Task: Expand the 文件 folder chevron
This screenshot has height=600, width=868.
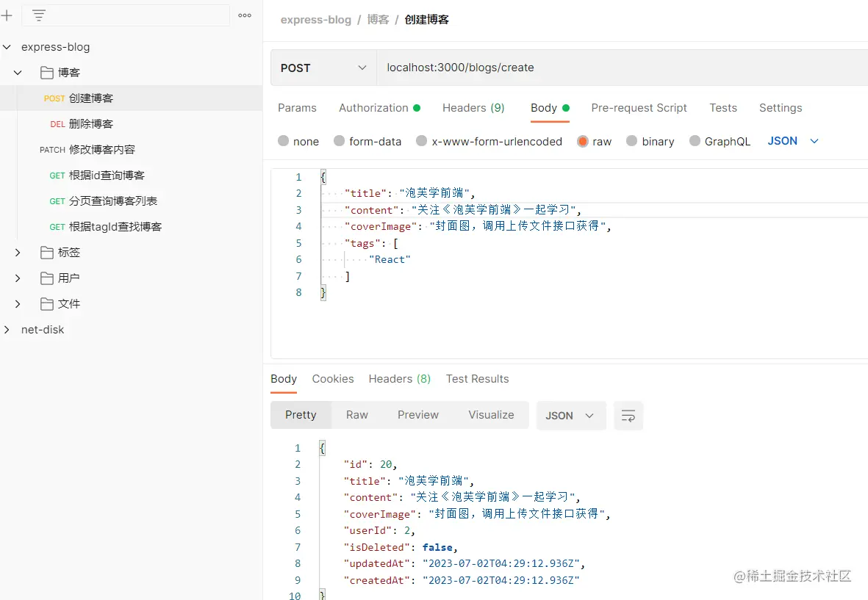Action: point(18,303)
